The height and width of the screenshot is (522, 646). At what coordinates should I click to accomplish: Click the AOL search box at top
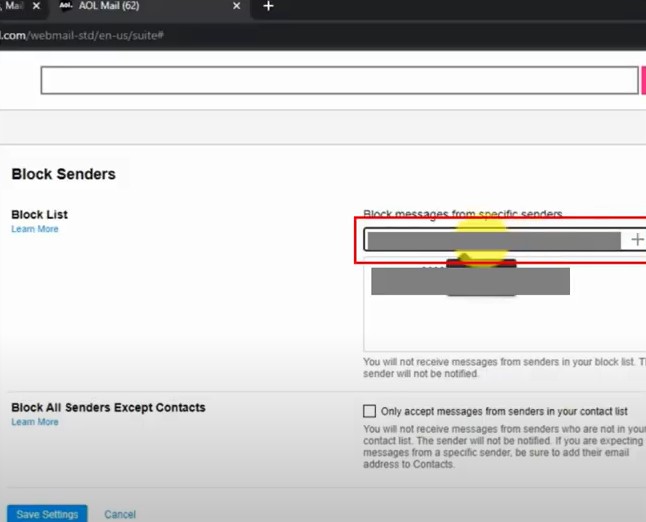[339, 80]
